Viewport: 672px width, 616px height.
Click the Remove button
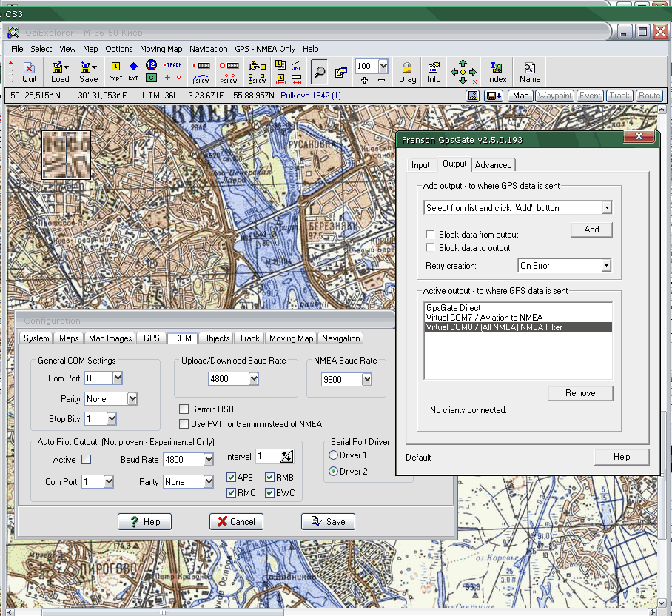(580, 393)
